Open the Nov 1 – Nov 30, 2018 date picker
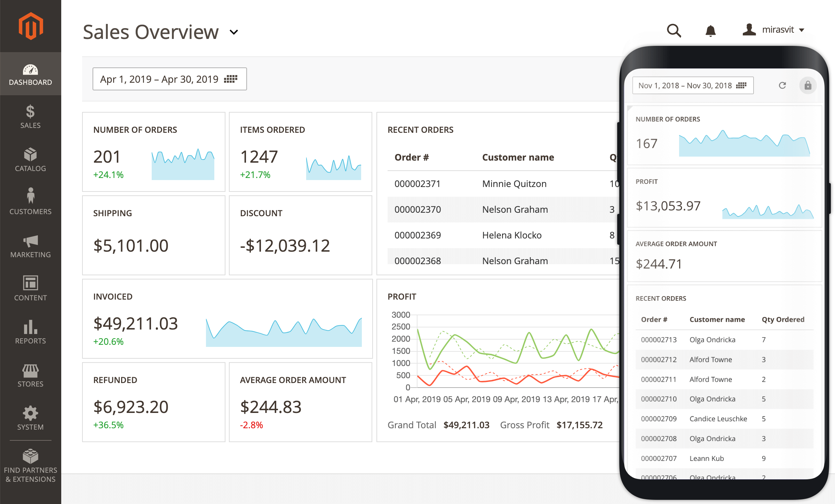 coord(693,86)
